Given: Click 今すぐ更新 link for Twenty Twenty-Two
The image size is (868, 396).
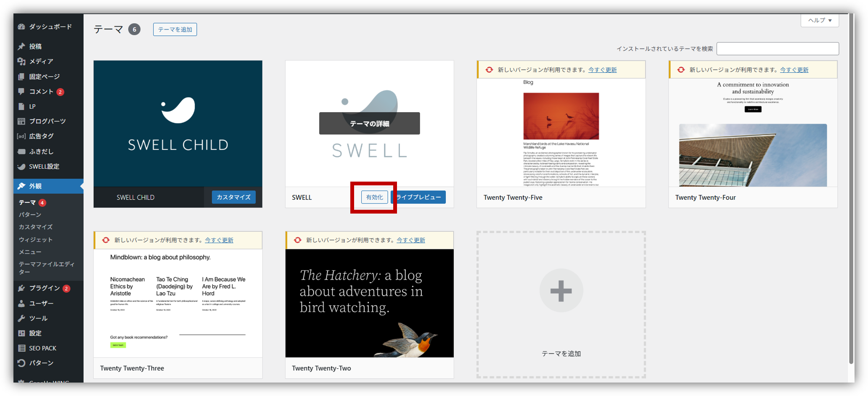Looking at the screenshot, I should tap(411, 240).
